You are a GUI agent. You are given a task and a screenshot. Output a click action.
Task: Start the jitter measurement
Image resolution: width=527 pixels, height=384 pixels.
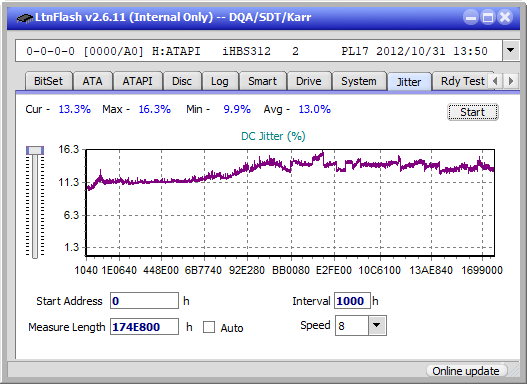tap(473, 112)
